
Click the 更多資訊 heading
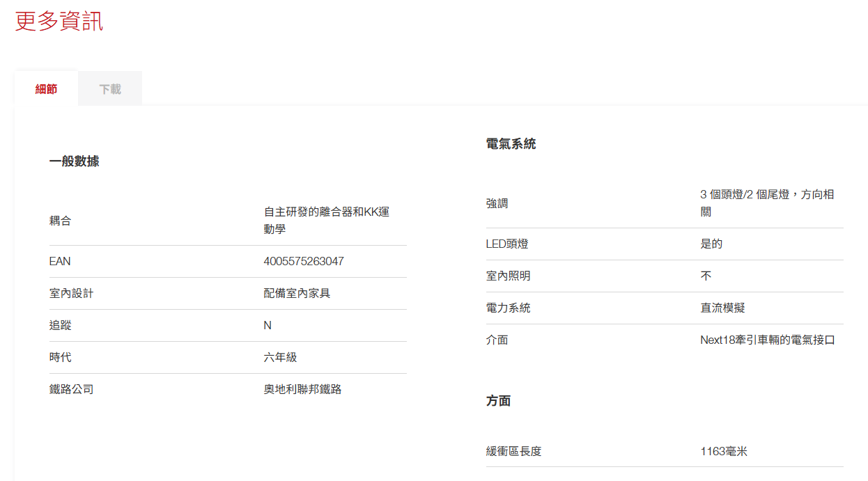pos(57,22)
